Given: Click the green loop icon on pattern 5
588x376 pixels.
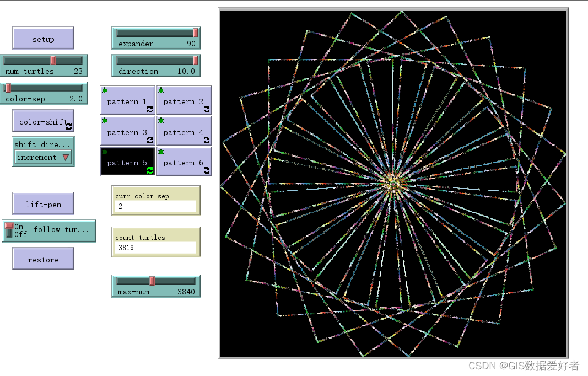Looking at the screenshot, I should (150, 170).
